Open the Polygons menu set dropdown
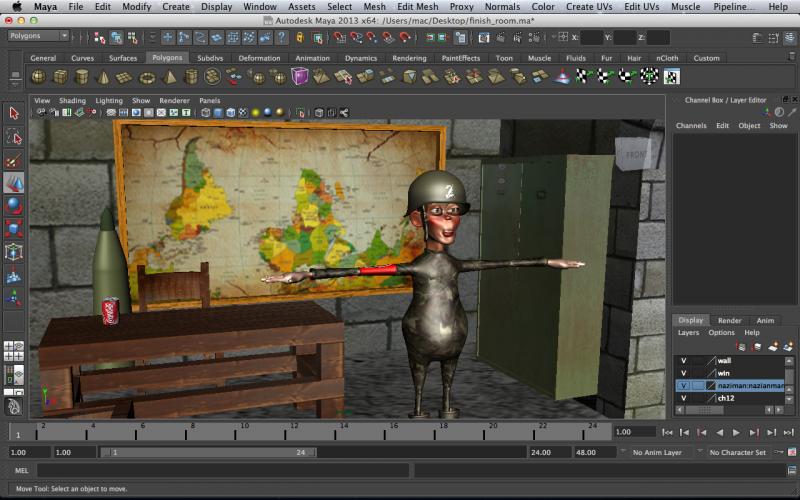Viewport: 800px width, 500px height. pyautogui.click(x=38, y=36)
